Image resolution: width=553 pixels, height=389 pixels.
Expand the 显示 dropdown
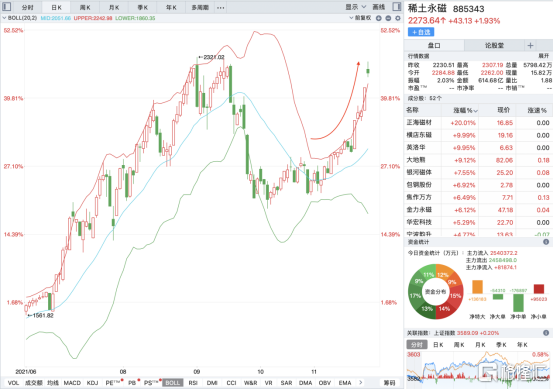click(356, 7)
